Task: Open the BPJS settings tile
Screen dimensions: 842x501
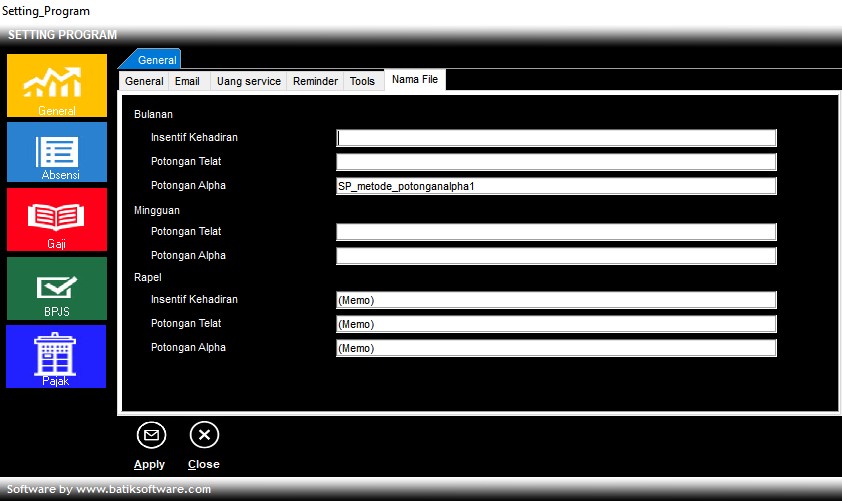Action: [57, 288]
